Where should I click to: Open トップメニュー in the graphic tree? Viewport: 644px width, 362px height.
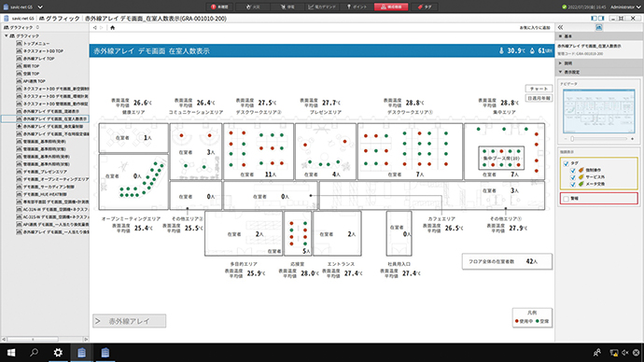tap(36, 44)
